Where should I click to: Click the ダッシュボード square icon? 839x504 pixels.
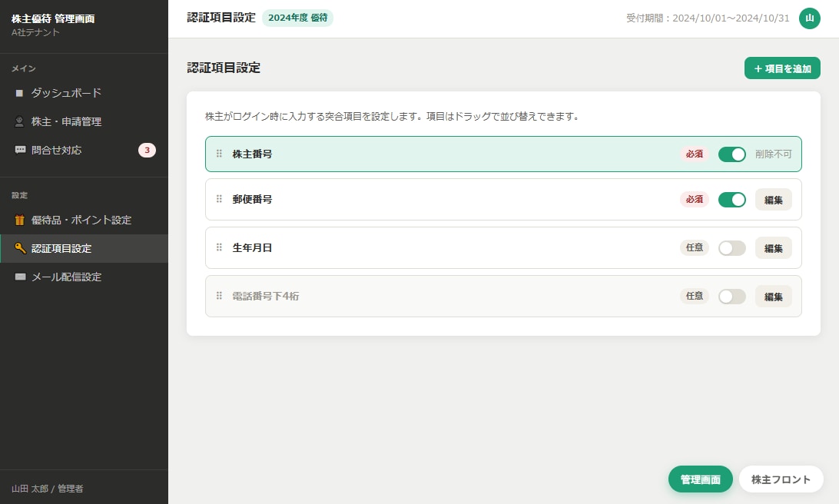click(20, 93)
